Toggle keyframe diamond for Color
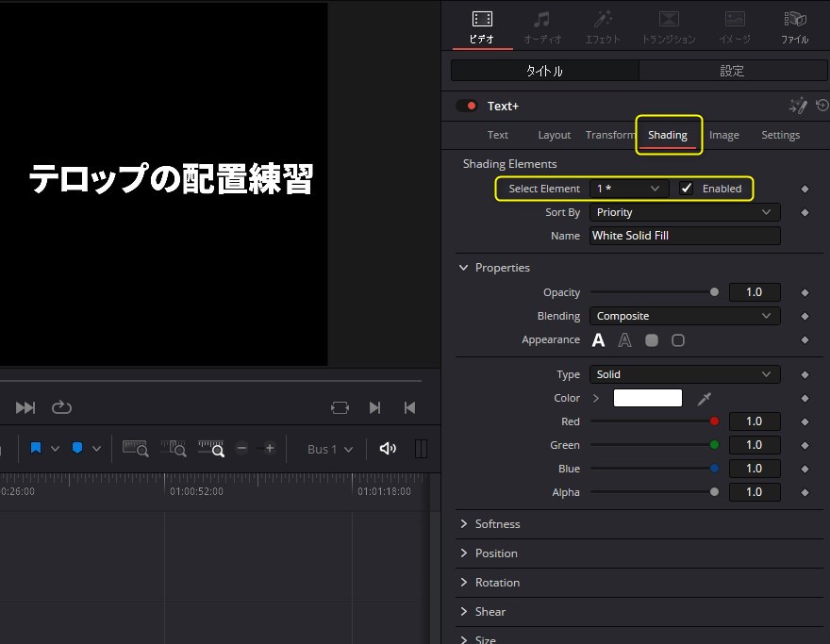This screenshot has height=644, width=830. pyautogui.click(x=805, y=399)
